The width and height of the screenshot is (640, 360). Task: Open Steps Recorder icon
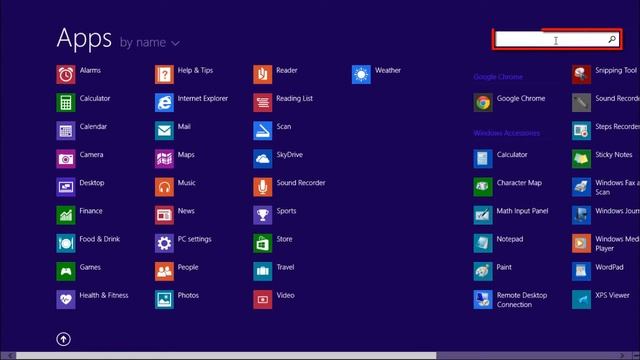582,131
